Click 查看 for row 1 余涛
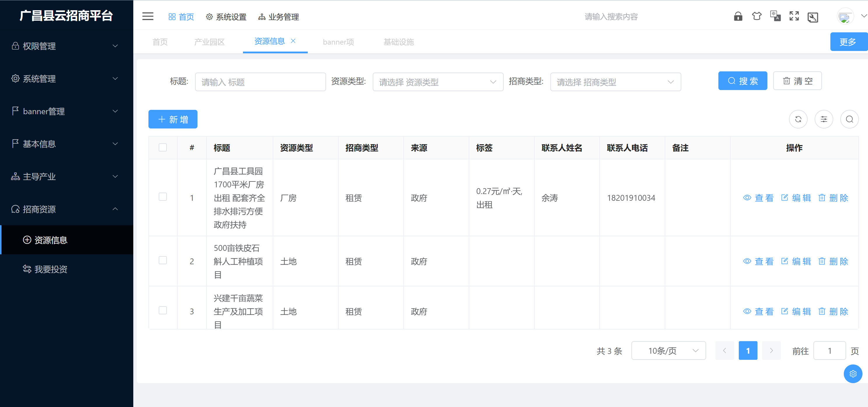 (x=758, y=198)
